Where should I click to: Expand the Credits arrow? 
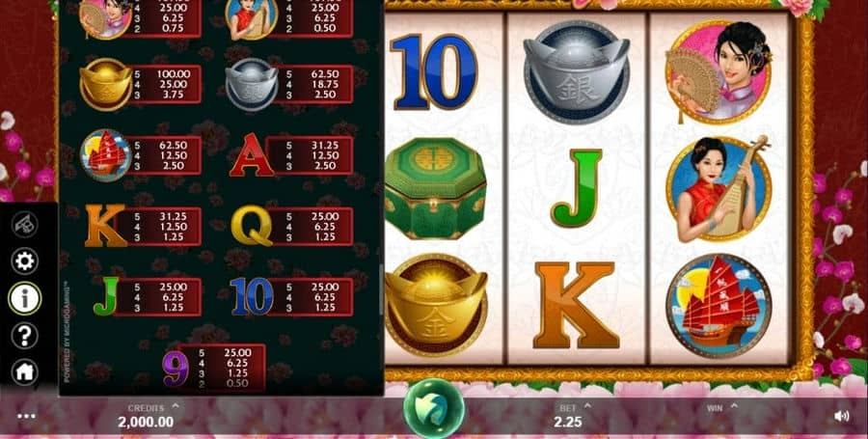[176, 406]
